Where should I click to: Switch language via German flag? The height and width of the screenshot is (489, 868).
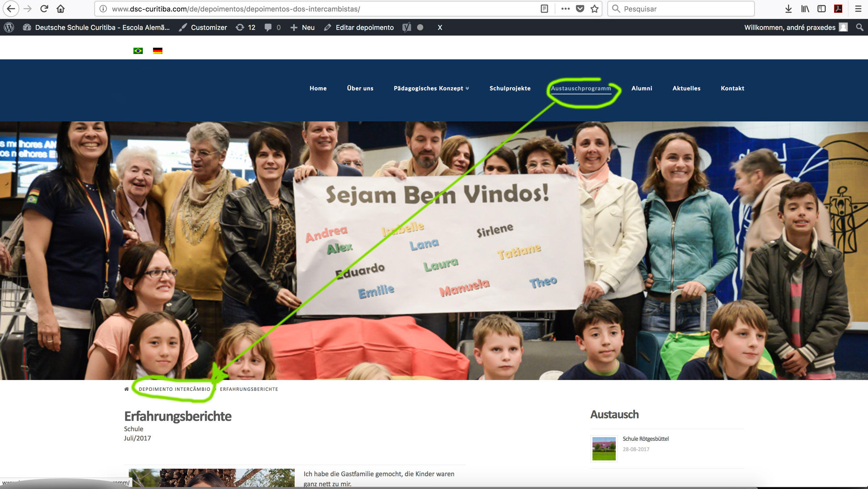click(158, 51)
